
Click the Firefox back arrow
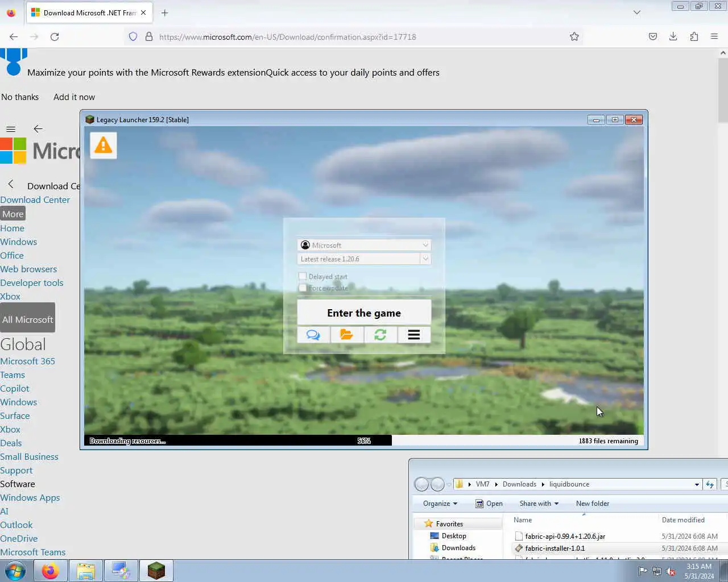[14, 36]
